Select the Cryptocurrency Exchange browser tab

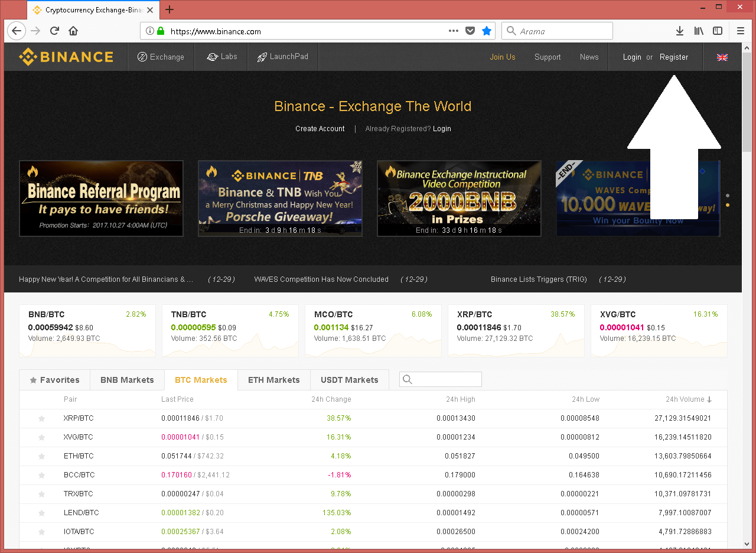tap(93, 9)
